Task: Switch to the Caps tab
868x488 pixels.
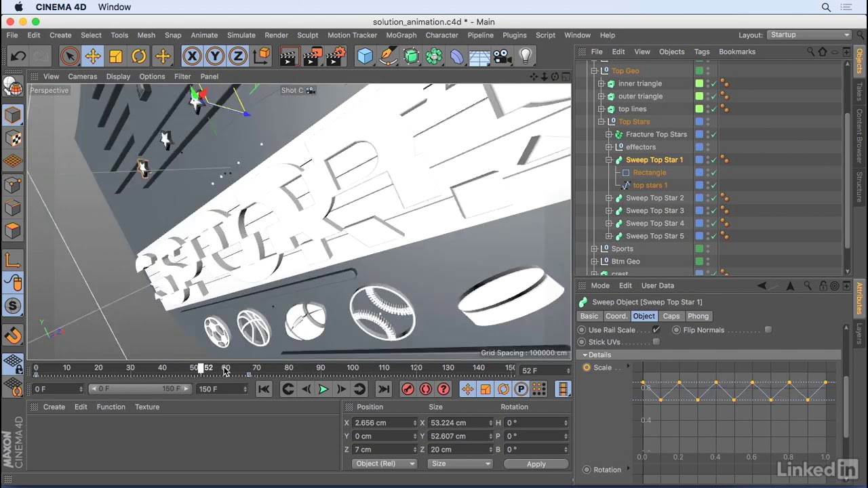Action: 671,316
